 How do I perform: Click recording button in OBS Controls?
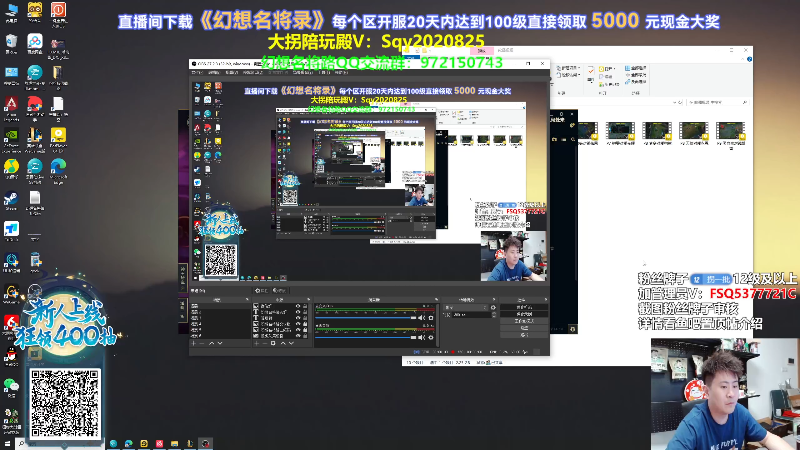pos(524,314)
